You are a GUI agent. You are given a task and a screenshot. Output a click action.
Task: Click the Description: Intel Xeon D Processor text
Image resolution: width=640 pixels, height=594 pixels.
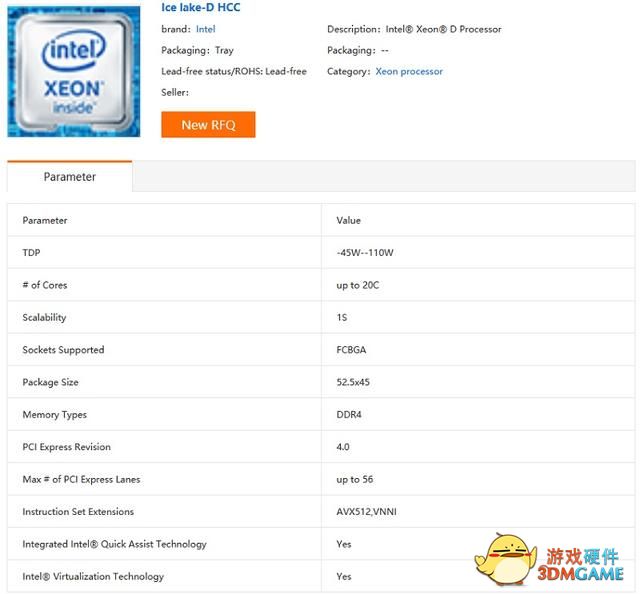(414, 29)
